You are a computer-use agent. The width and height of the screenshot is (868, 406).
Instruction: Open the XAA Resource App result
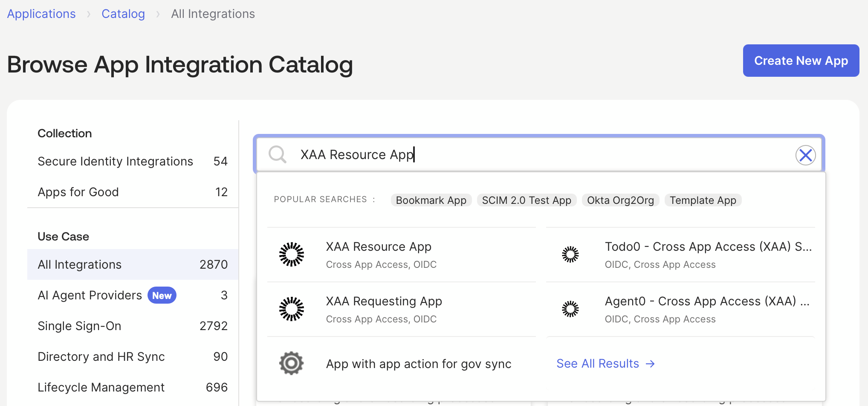click(402, 255)
